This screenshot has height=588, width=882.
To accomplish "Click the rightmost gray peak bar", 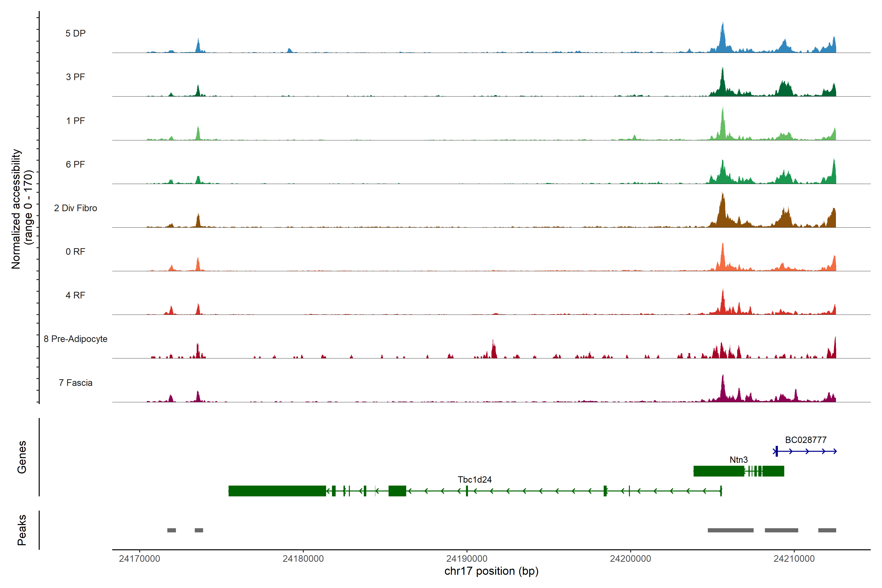I will tap(827, 530).
